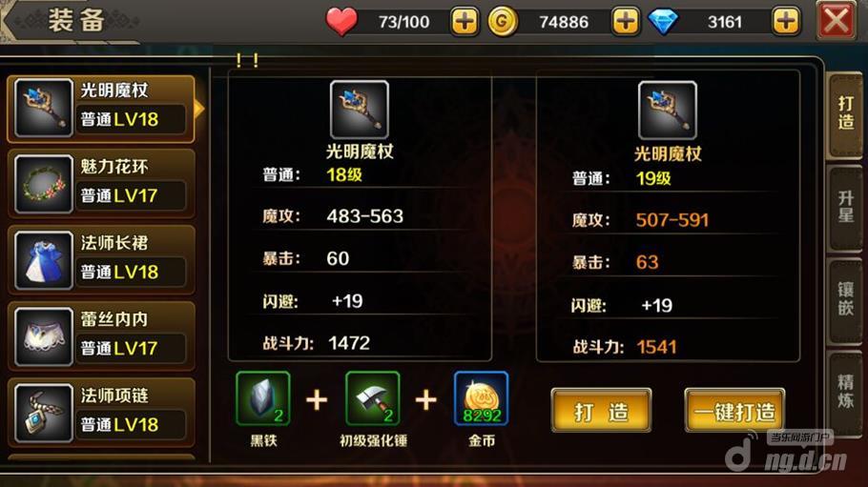Viewport: 868px width, 487px height.
Task: Tap the 初级强化锤 hammer material icon
Action: 373,398
